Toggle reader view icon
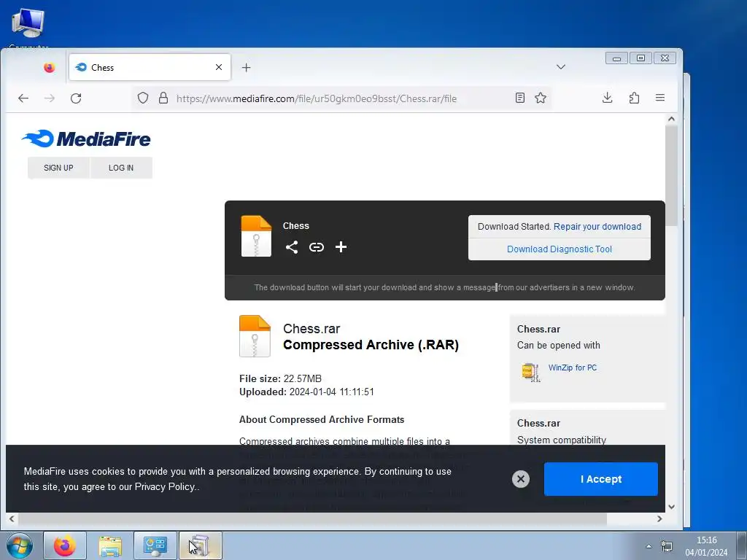The image size is (747, 560). tap(520, 98)
